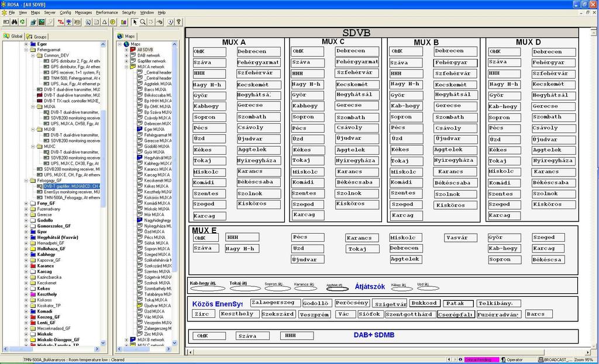Click the question mark help icon
This screenshot has height=364, width=599.
point(178,22)
